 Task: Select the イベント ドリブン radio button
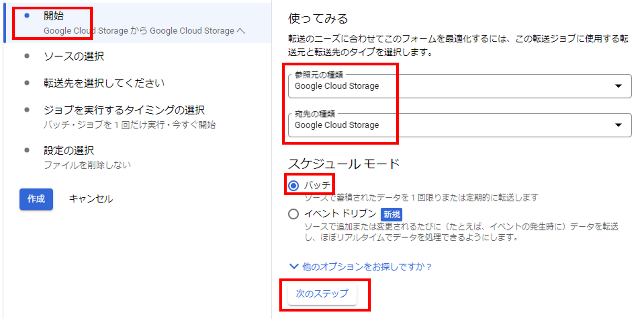[x=293, y=214]
